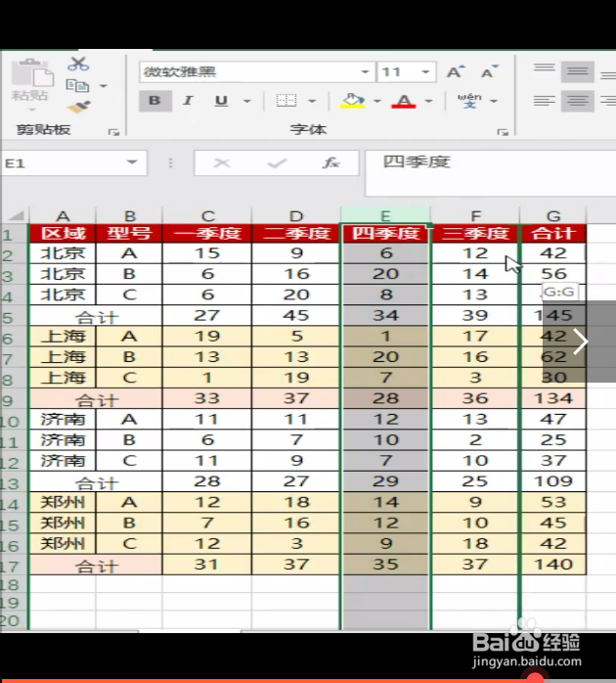This screenshot has width=616, height=683.
Task: Click cell with value 145
Action: point(553,315)
